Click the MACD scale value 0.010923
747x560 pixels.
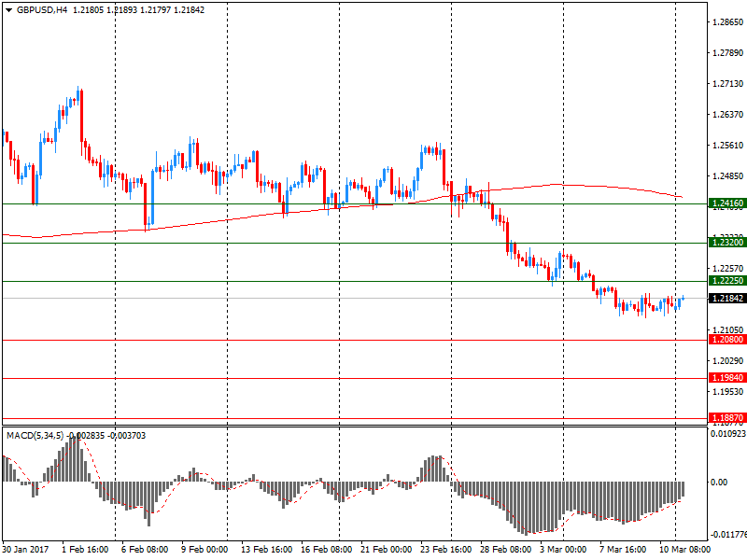coord(728,434)
